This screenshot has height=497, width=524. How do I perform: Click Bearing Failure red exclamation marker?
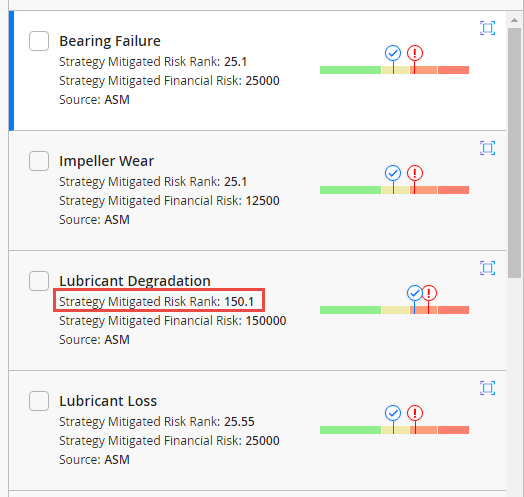pos(415,53)
